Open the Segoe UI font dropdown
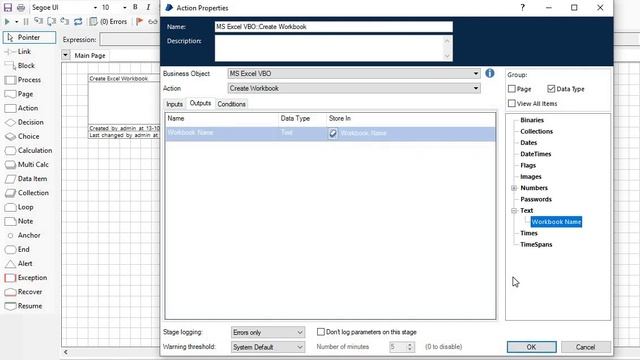 95,8
